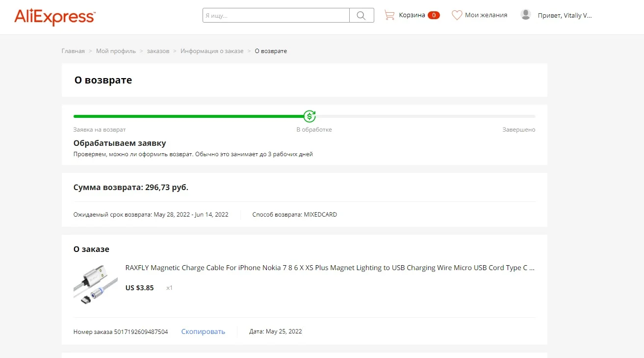Click the 'Дата: May 25, 2022' text
The image size is (644, 358).
[x=276, y=331]
